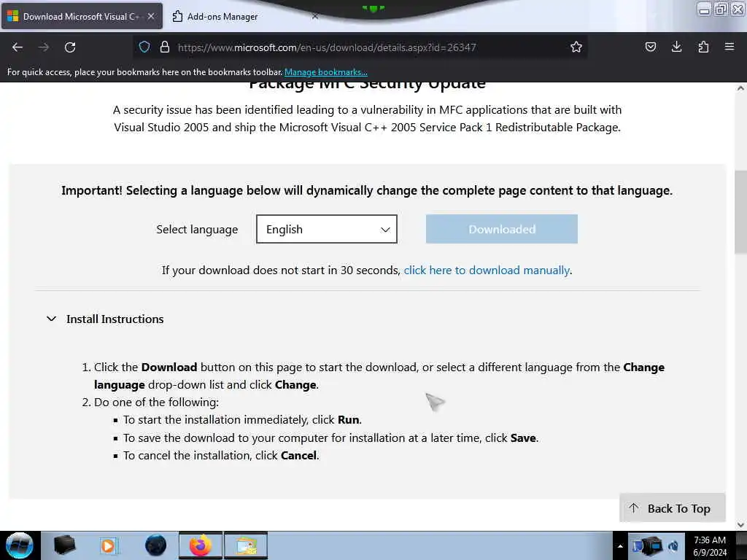
Task: Click the Back To Top button
Action: click(x=672, y=508)
